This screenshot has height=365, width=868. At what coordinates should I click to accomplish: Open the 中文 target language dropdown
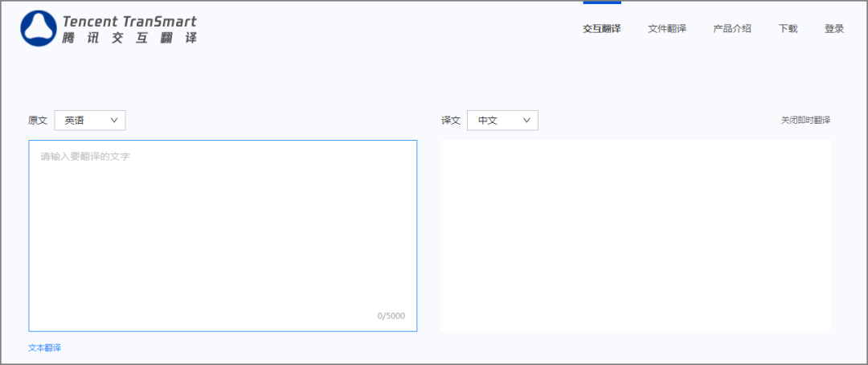click(x=502, y=120)
